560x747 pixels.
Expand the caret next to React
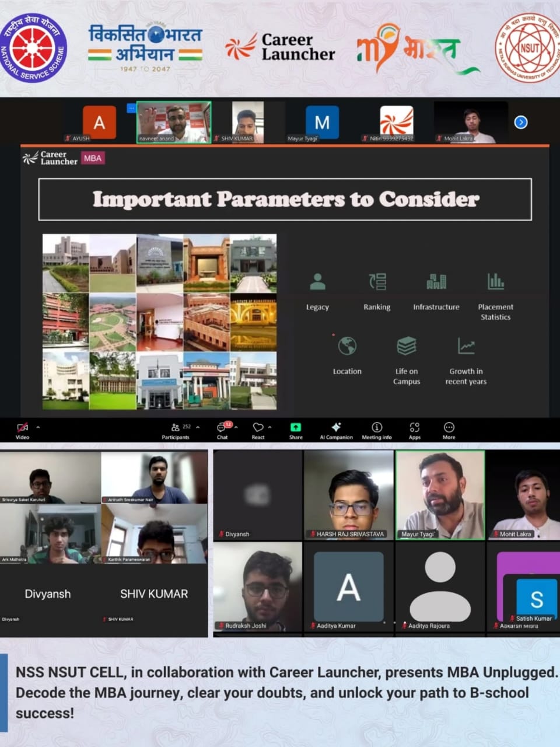269,427
